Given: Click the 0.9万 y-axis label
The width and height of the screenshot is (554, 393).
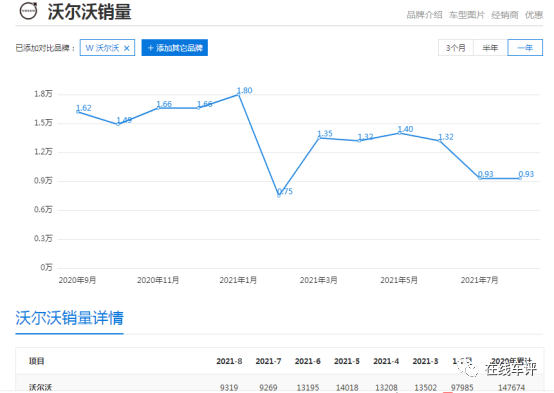Looking at the screenshot, I should pos(43,181).
